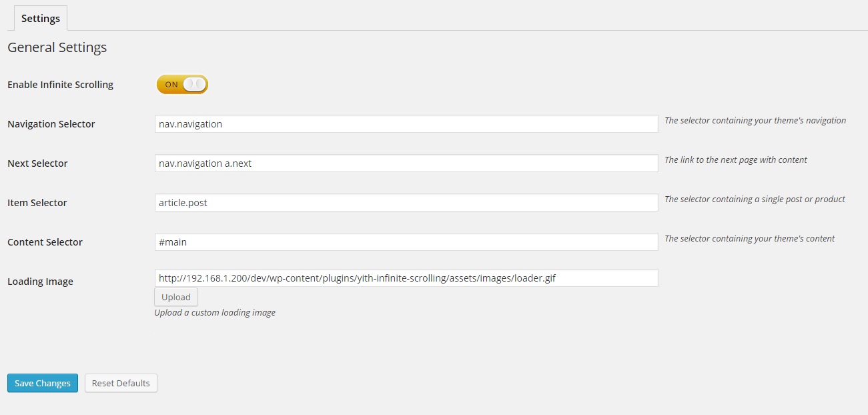This screenshot has width=868, height=415.
Task: Click the Enable Infinite Scrolling label
Action: click(x=60, y=85)
